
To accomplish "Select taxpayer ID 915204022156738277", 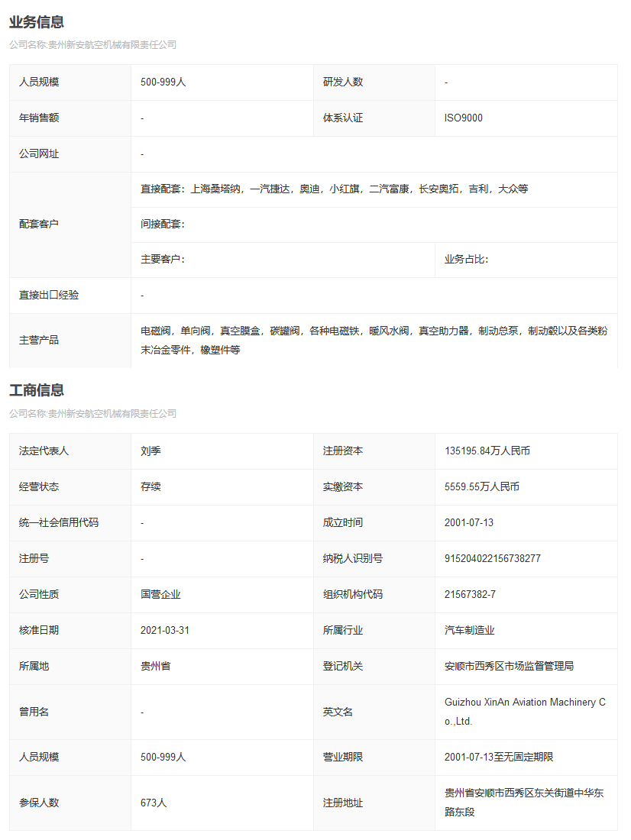I will pos(492,559).
